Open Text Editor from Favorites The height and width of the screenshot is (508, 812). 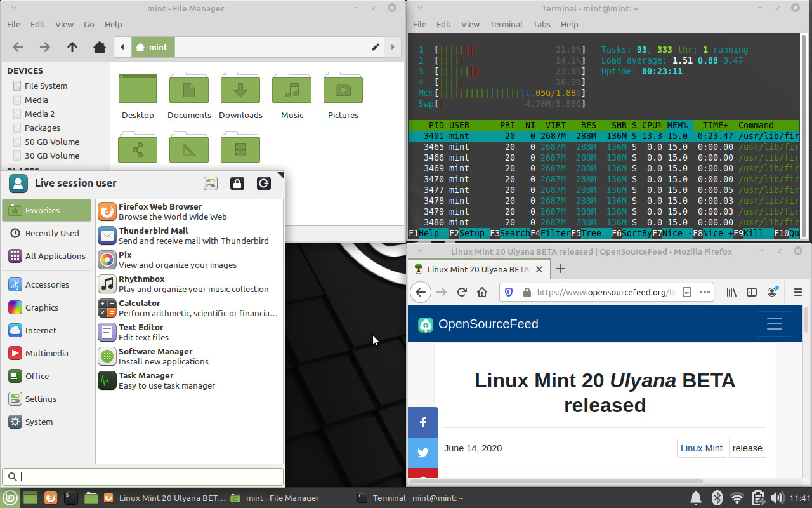tap(189, 332)
